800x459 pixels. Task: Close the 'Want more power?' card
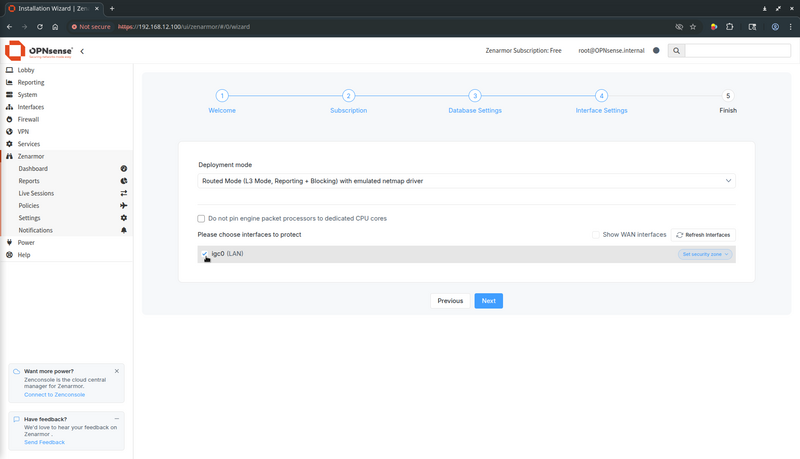pyautogui.click(x=117, y=371)
